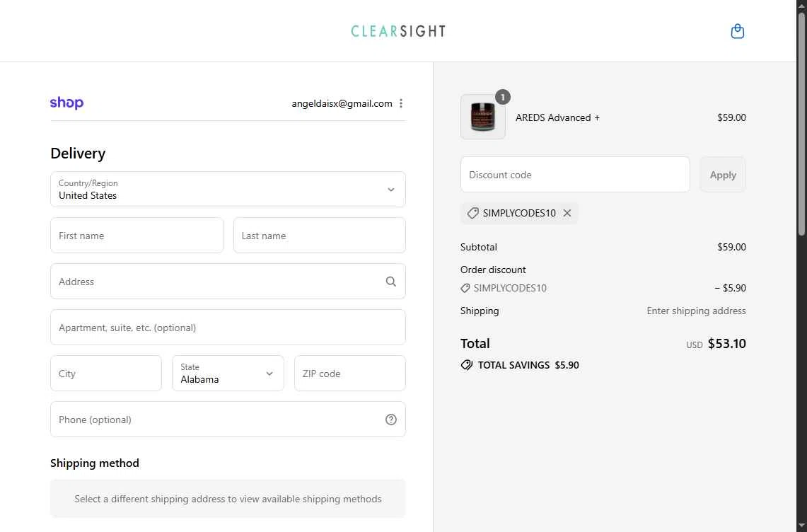Screen dimensions: 807x532
Task: Click the AREDS Advanced + product thumbnail
Action: [483, 117]
